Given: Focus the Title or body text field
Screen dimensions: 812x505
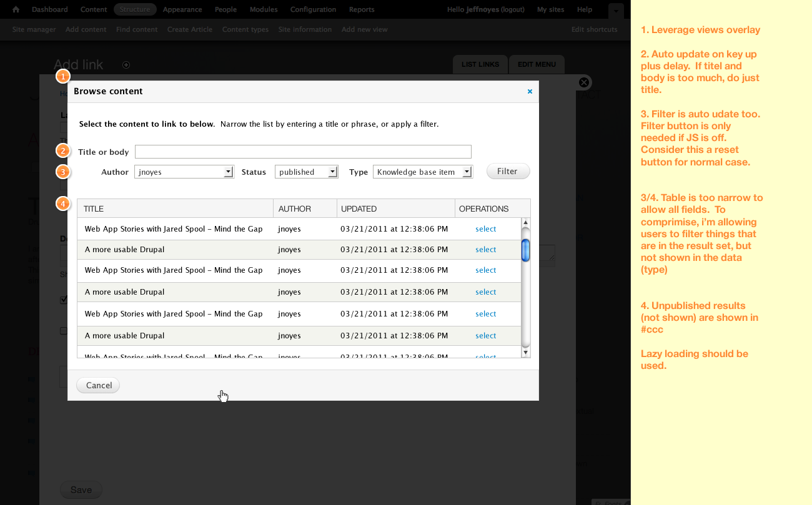Looking at the screenshot, I should click(303, 152).
